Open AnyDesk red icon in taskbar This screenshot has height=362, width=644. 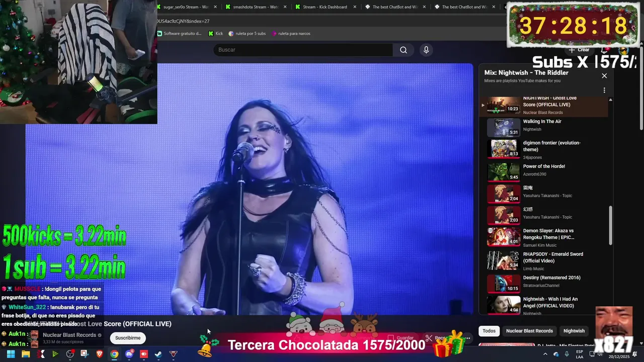click(144, 354)
